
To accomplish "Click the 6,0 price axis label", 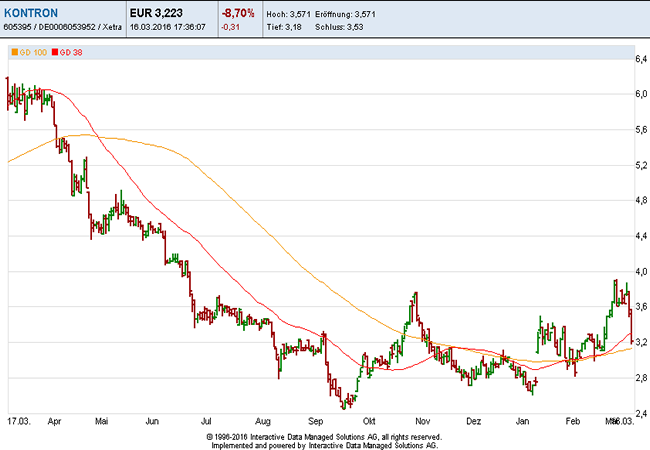I will [x=641, y=94].
